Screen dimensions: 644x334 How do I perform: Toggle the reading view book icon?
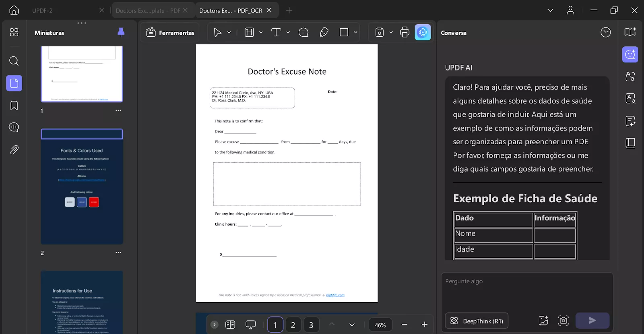point(230,324)
